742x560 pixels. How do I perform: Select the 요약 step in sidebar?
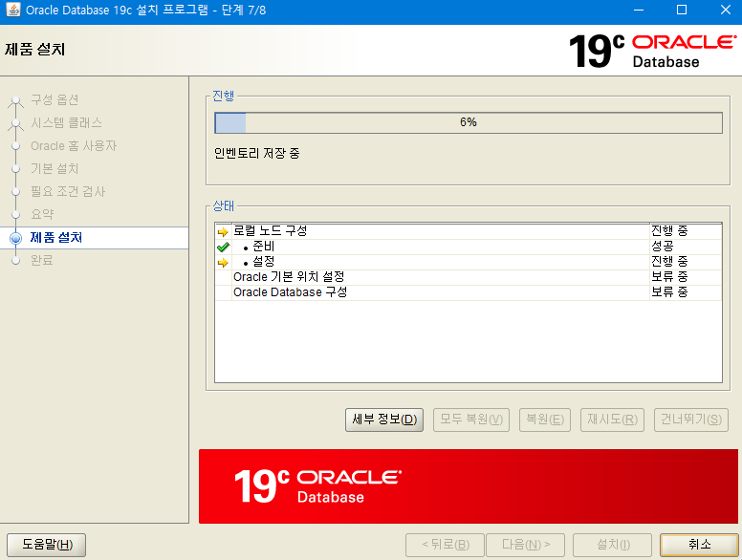pyautogui.click(x=42, y=214)
